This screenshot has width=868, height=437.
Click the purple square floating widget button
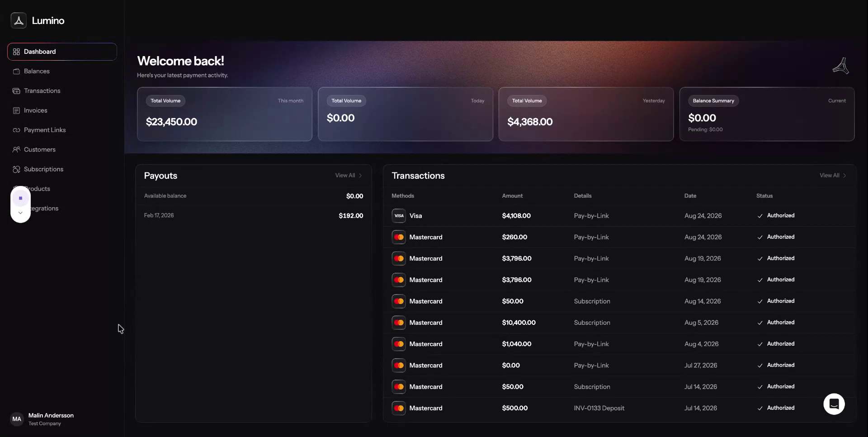[20, 198]
